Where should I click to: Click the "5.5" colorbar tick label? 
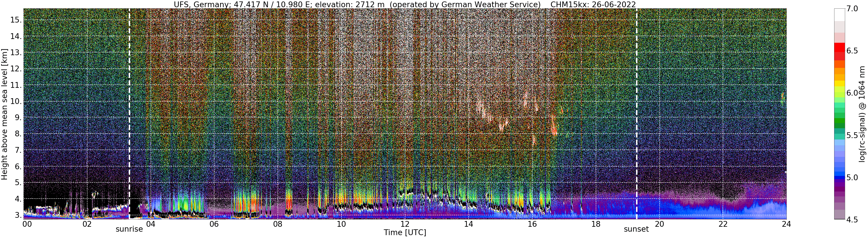click(x=852, y=135)
